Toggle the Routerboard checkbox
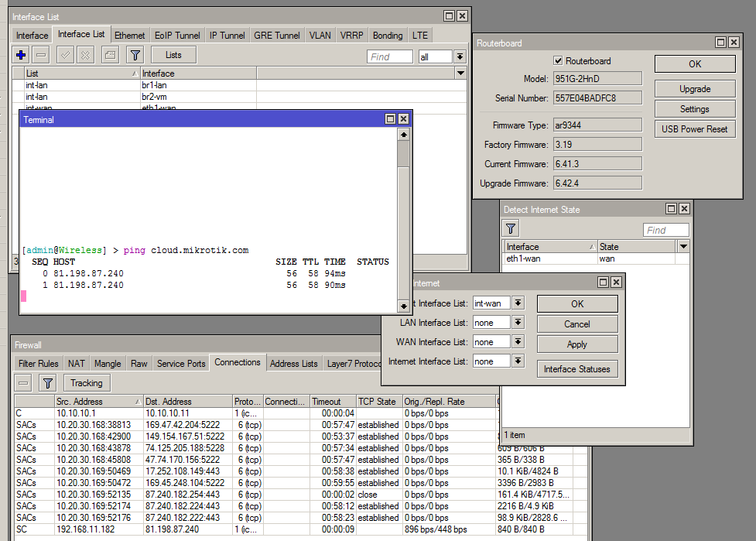 pyautogui.click(x=558, y=60)
